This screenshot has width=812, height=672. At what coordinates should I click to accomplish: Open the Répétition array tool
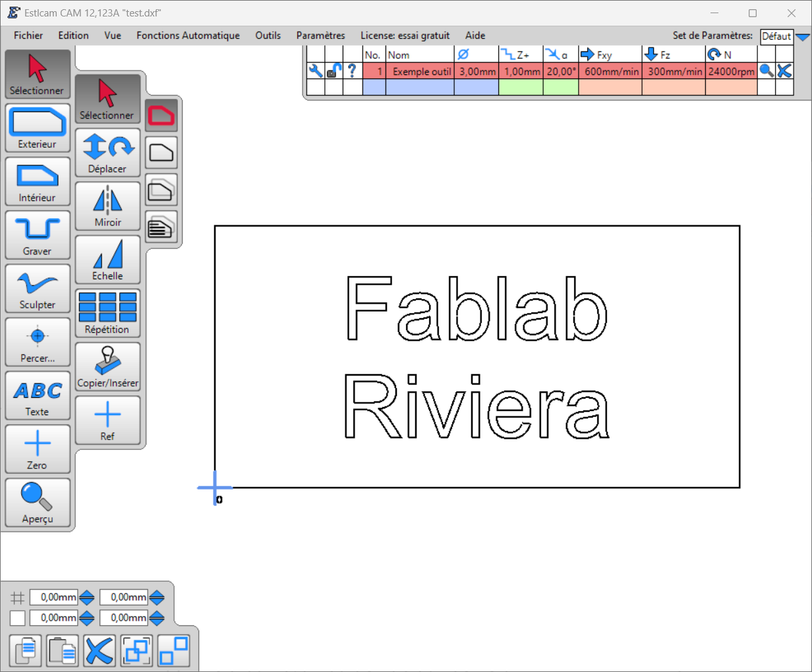[x=107, y=313]
